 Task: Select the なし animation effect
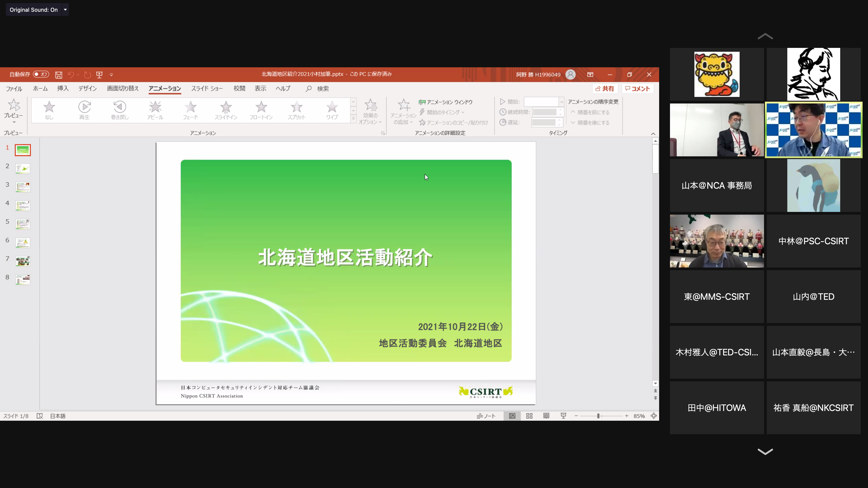tap(49, 110)
